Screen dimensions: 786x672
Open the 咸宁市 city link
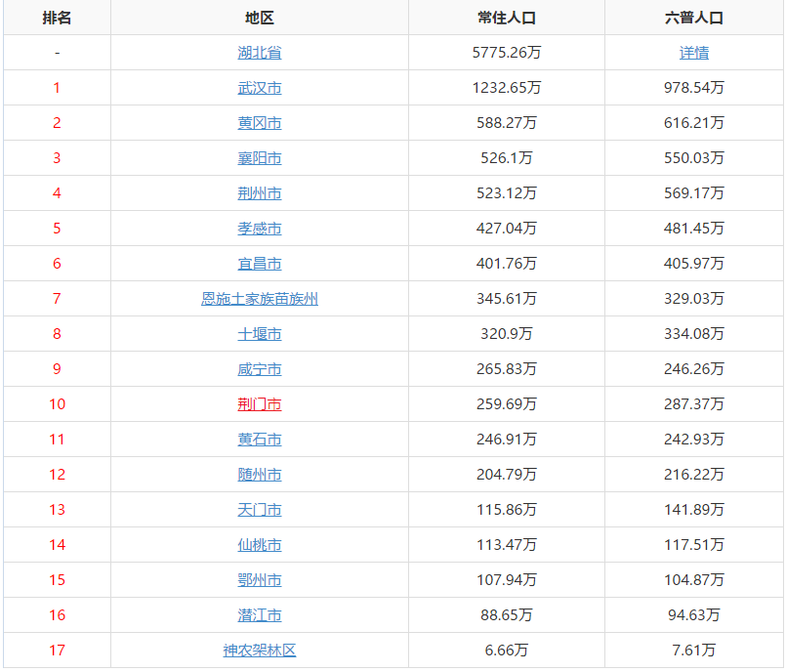pyautogui.click(x=258, y=368)
